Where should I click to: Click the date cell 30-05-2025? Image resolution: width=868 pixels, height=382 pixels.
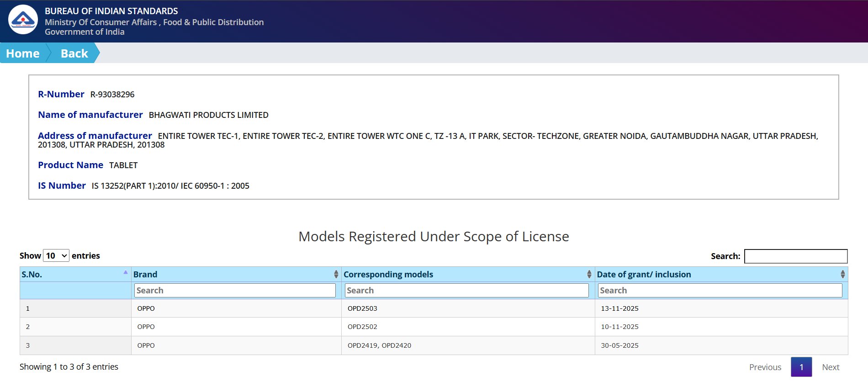[x=619, y=345]
